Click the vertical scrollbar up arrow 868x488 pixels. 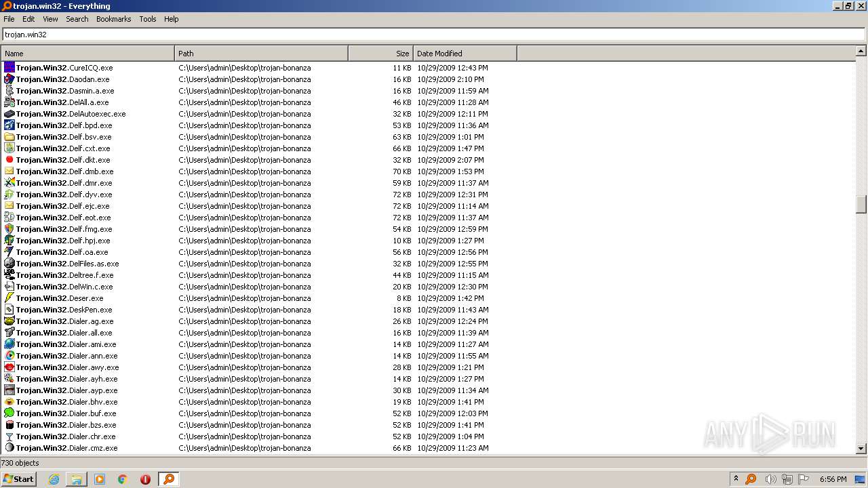tap(861, 51)
